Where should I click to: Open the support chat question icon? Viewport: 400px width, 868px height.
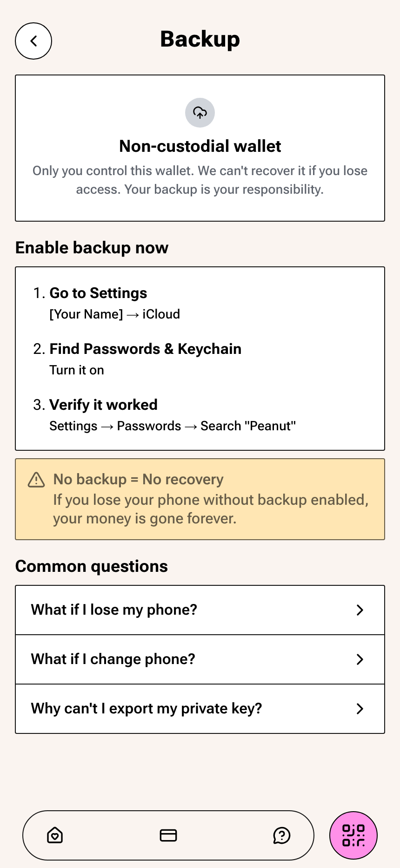click(282, 835)
